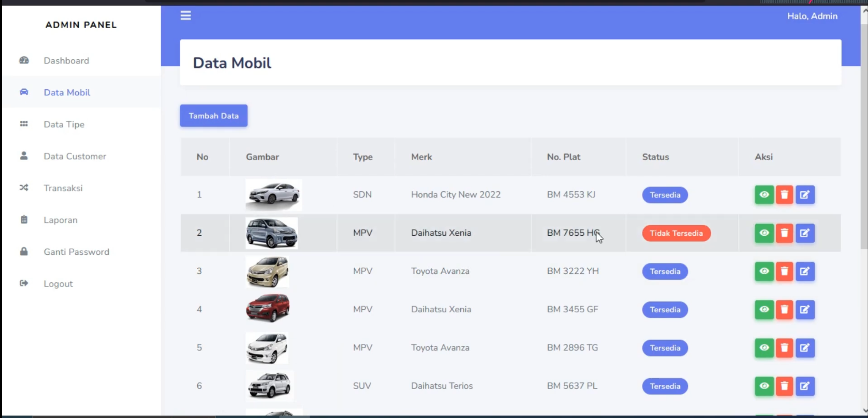Open Data Tipe menu item

pos(81,124)
